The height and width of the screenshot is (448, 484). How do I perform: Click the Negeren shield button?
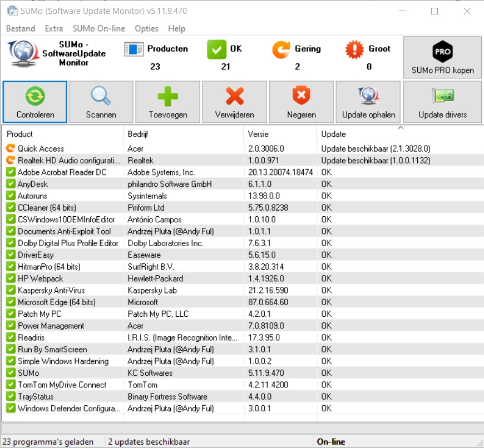pyautogui.click(x=302, y=102)
